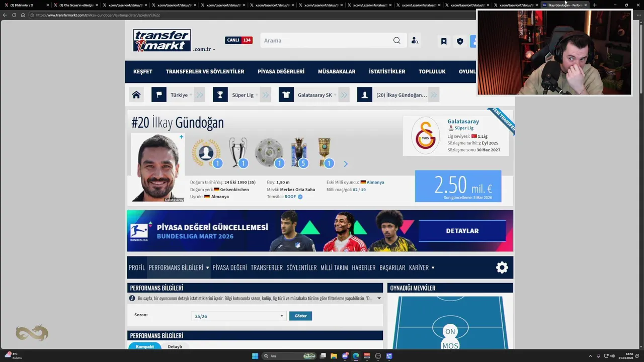644x362 pixels.
Task: Open the bookmark watchlist icon
Action: coord(444,41)
